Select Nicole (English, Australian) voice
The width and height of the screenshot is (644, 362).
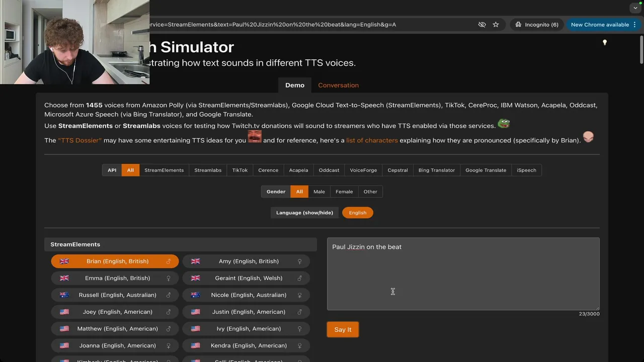(x=246, y=295)
